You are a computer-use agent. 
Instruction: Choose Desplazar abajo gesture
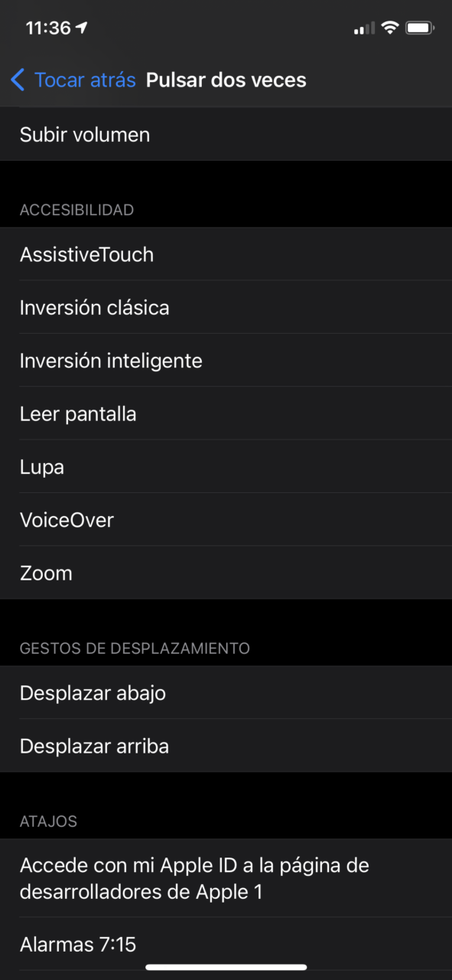point(226,692)
